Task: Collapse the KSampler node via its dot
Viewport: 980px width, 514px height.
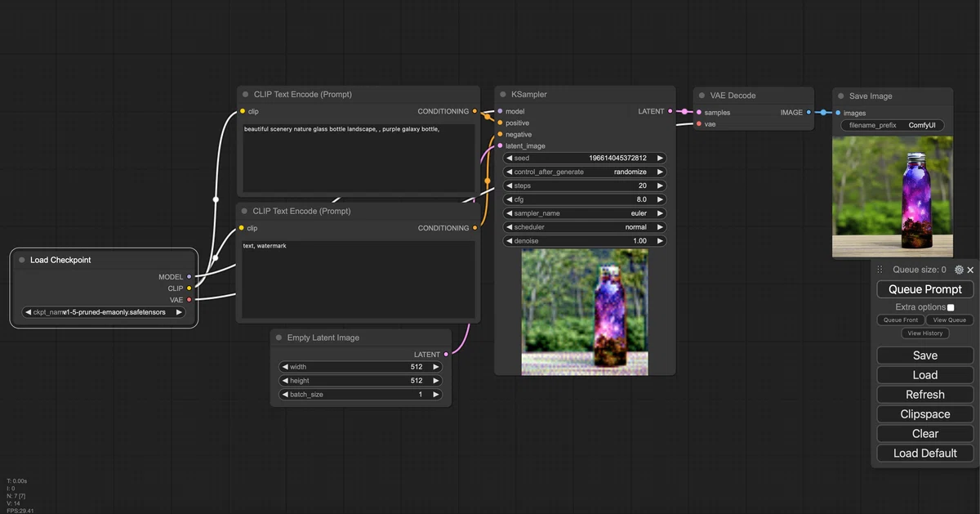Action: click(502, 94)
